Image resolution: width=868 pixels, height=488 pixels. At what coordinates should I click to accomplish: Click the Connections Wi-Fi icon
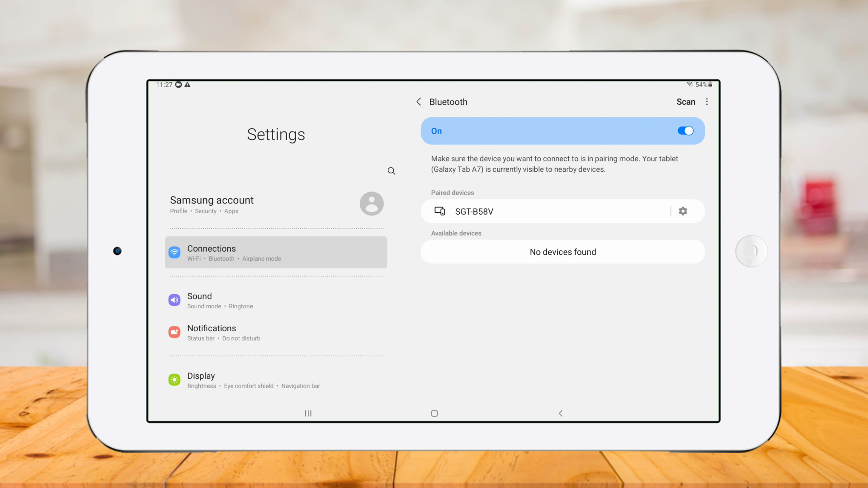[x=175, y=253]
